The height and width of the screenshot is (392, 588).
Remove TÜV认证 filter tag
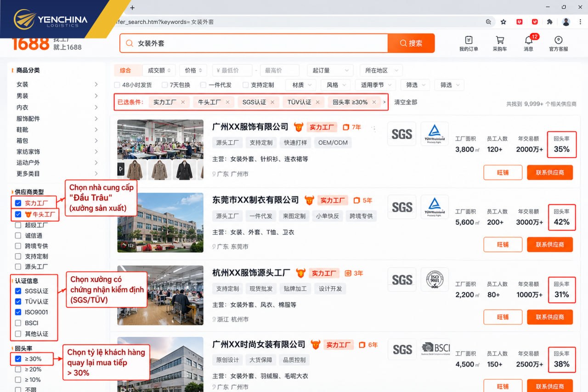pos(317,102)
